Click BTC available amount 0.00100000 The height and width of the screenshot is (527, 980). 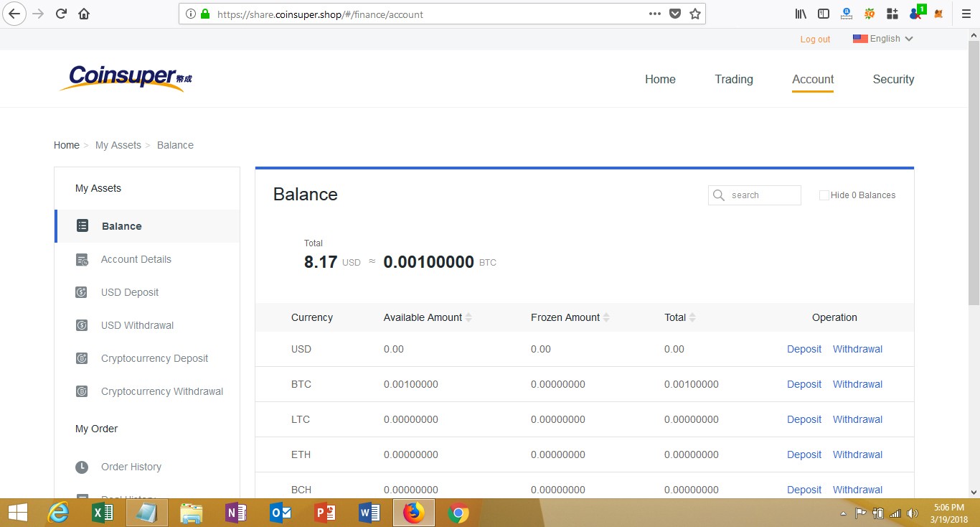tap(411, 384)
